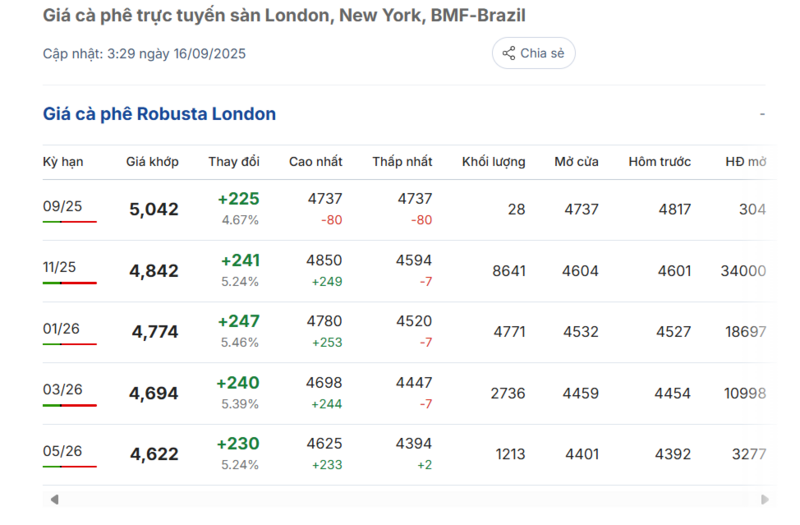This screenshot has width=800, height=525.
Task: Click the Giá khớp column header
Action: (x=152, y=162)
